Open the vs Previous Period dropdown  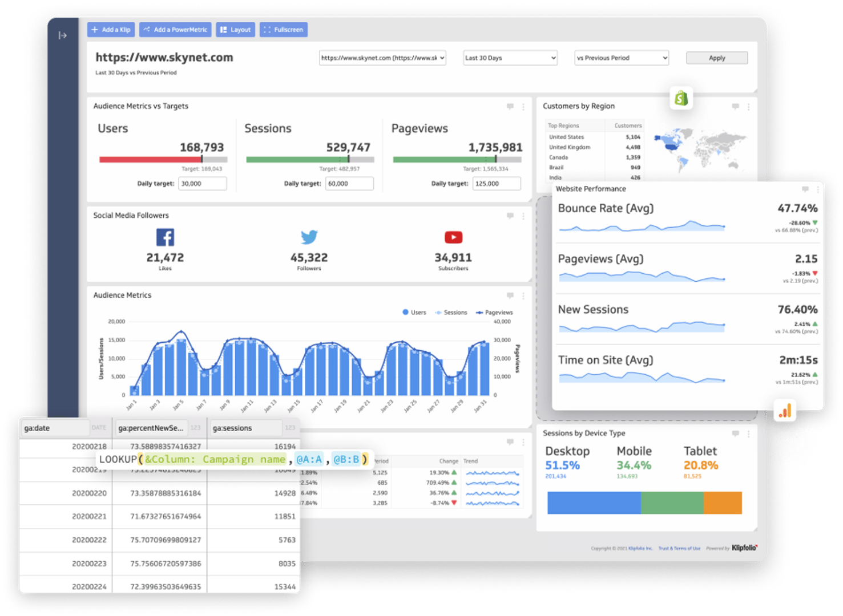[x=621, y=58]
